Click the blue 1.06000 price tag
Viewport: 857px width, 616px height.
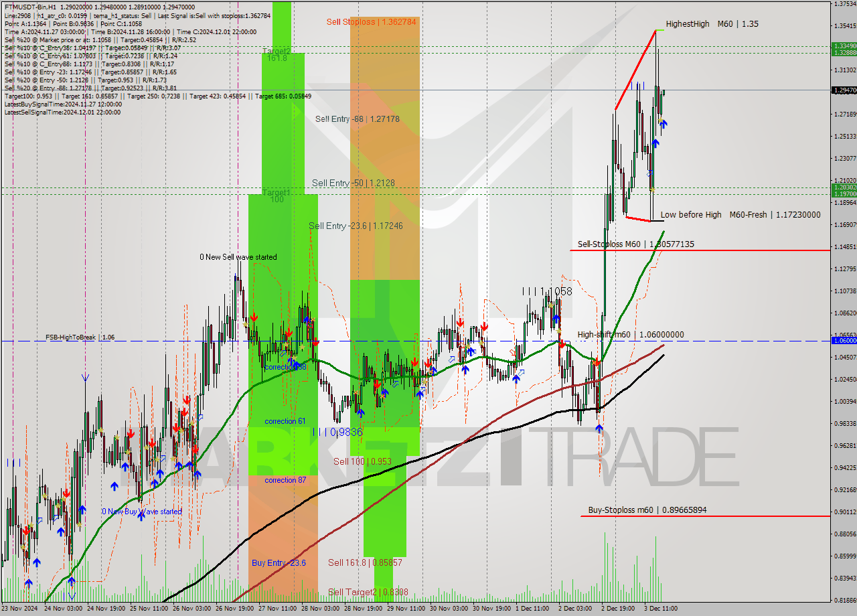point(844,340)
